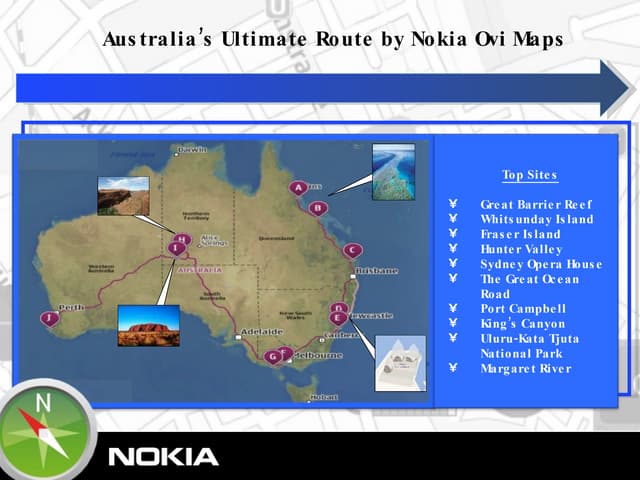Select Hunter Valley in list
Screen dimensions: 640x480
click(x=521, y=249)
